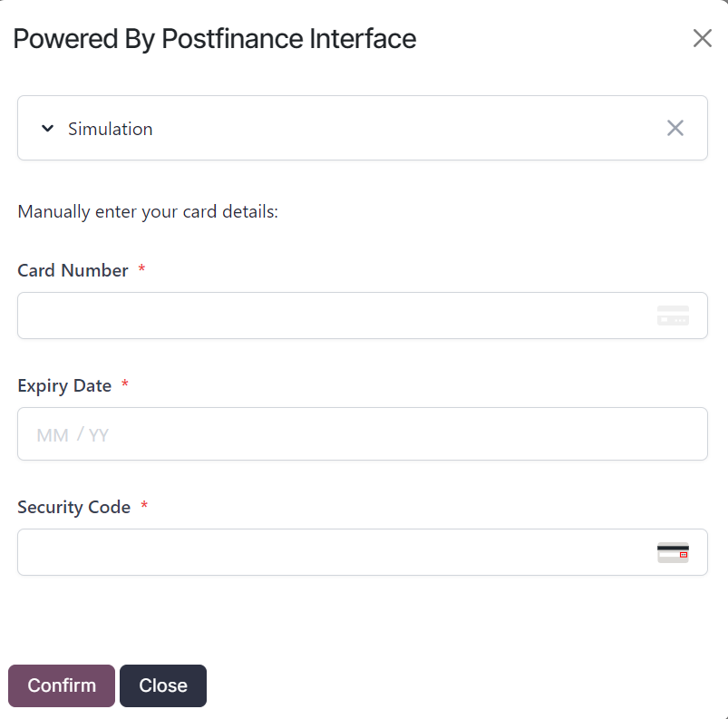The image size is (728, 719).
Task: Select the Simulation combo box text
Action: (110, 129)
